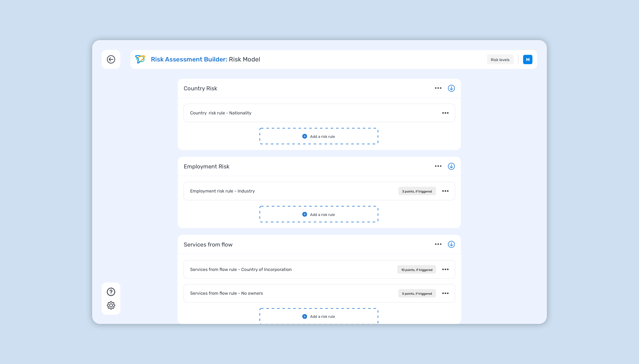The width and height of the screenshot is (639, 364).
Task: Open the help question mark icon
Action: tap(111, 292)
